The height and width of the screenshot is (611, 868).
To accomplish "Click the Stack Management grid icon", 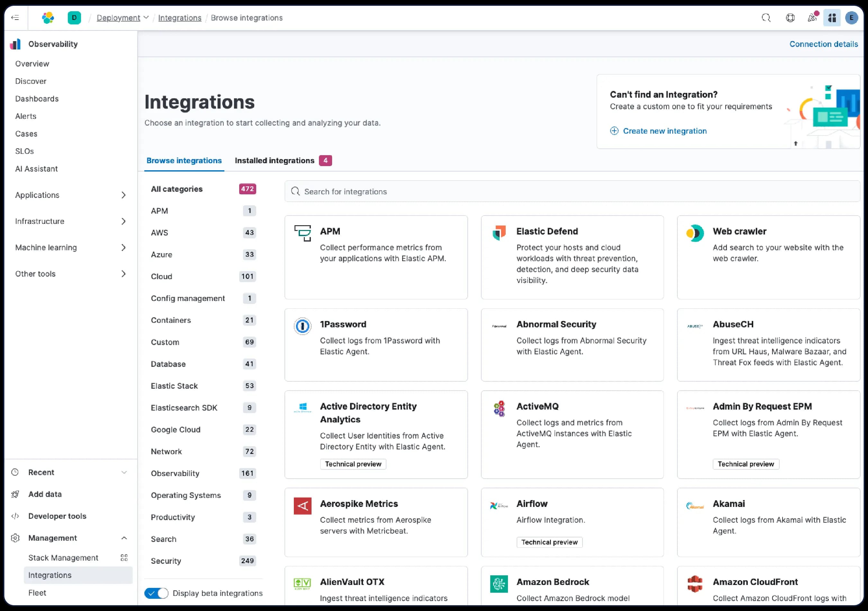I will (x=124, y=557).
